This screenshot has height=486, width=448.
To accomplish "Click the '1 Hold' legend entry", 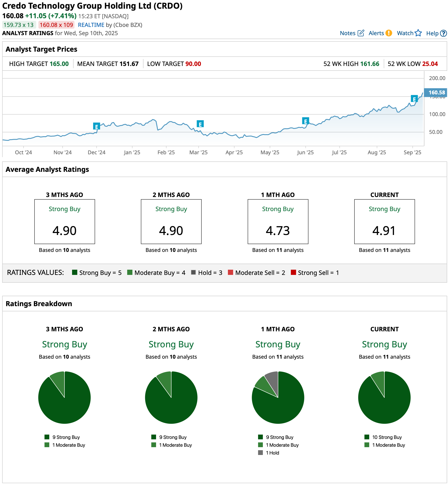I will [x=269, y=453].
